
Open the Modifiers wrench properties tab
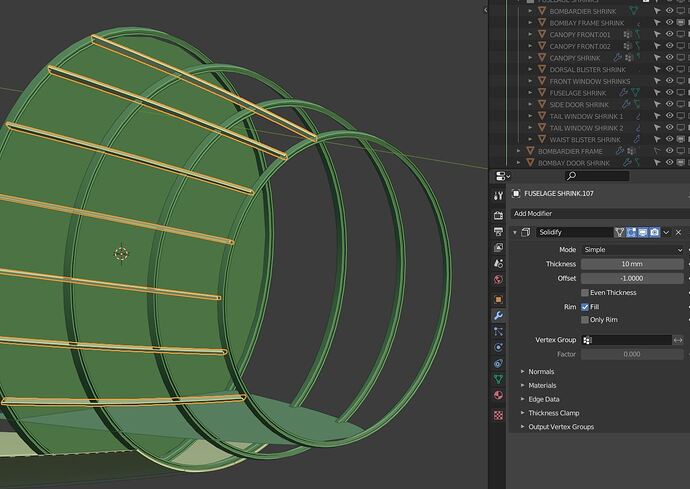click(x=498, y=315)
